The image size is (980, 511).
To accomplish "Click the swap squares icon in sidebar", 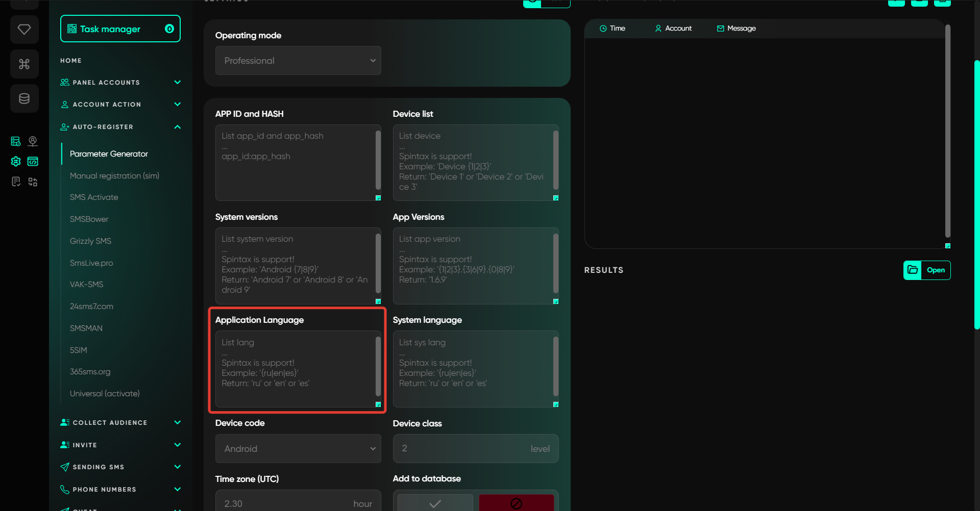I will click(x=33, y=182).
